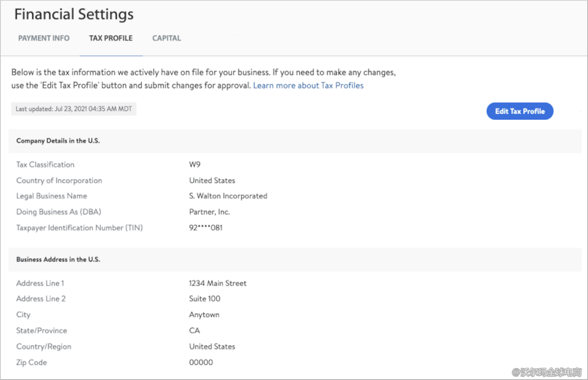Click the Anytown city value
The width and height of the screenshot is (588, 380).
coord(204,315)
